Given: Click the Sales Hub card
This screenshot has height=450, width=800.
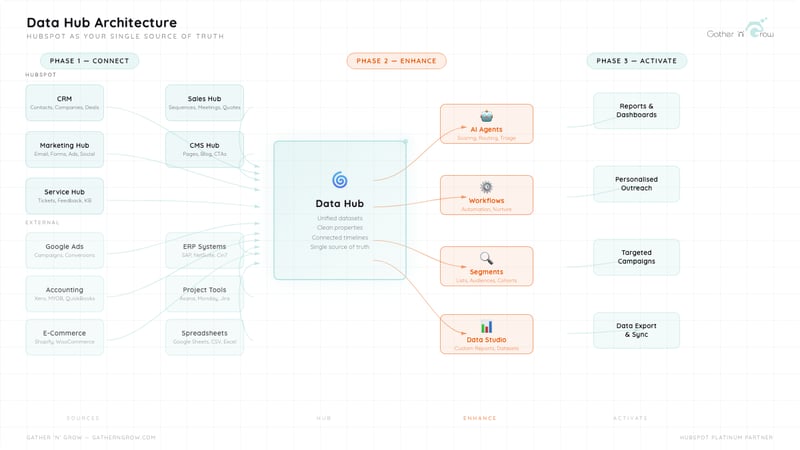Looking at the screenshot, I should tap(204, 103).
